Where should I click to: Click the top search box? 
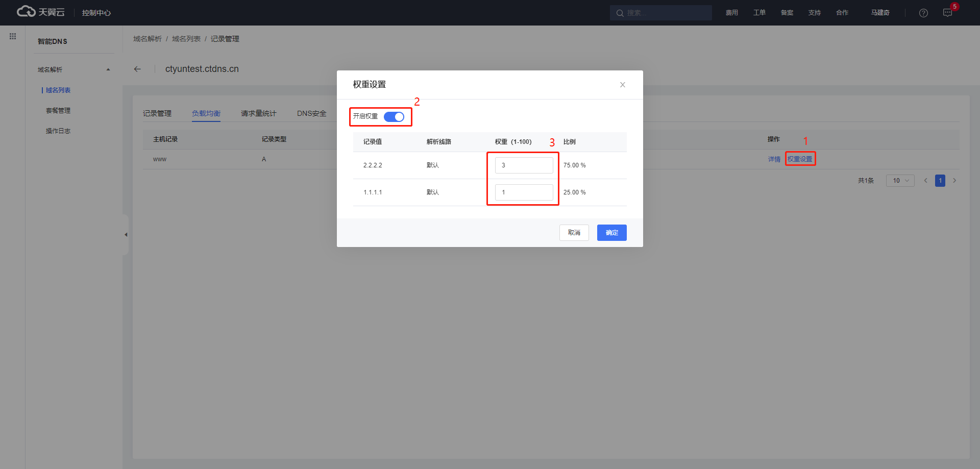click(661, 13)
